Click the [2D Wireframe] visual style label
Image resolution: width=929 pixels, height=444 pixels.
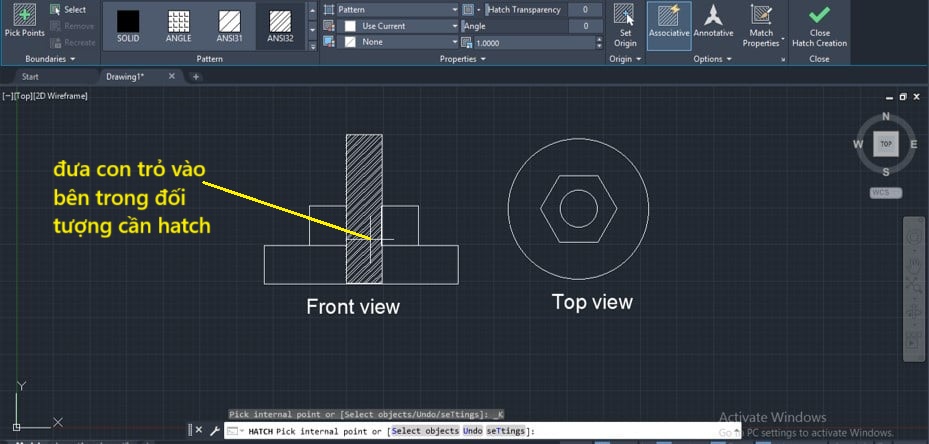coord(61,96)
